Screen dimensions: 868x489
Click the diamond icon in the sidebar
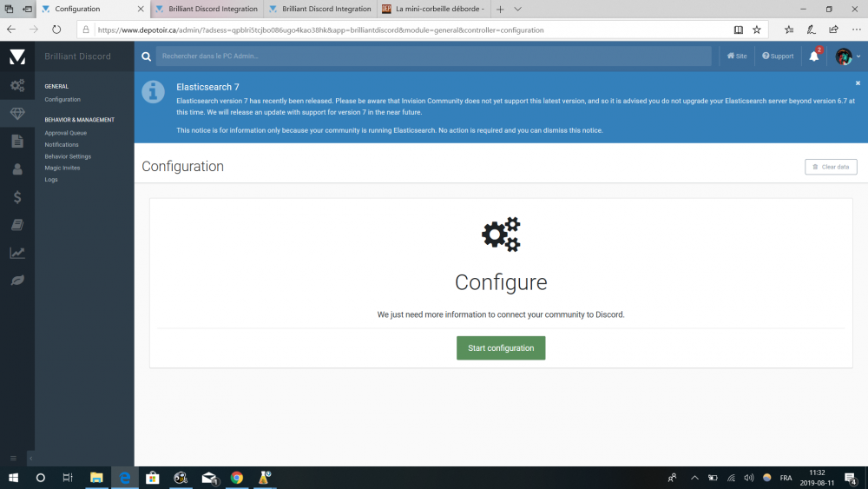coord(17,114)
